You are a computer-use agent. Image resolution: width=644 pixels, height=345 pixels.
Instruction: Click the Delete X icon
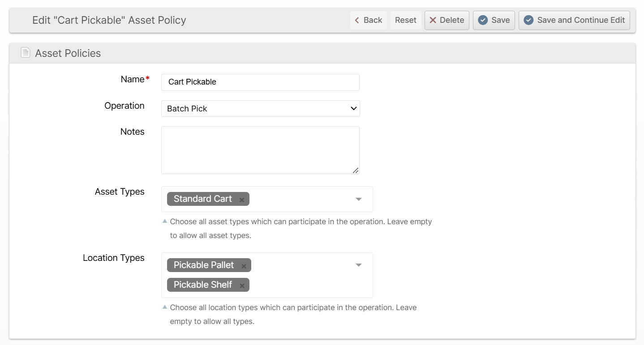pos(433,20)
